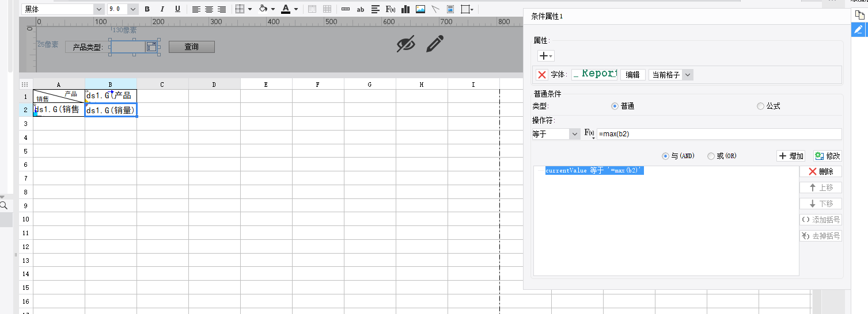The width and height of the screenshot is (868, 314).
Task: Choose the 与(AND) radio option
Action: (x=666, y=156)
